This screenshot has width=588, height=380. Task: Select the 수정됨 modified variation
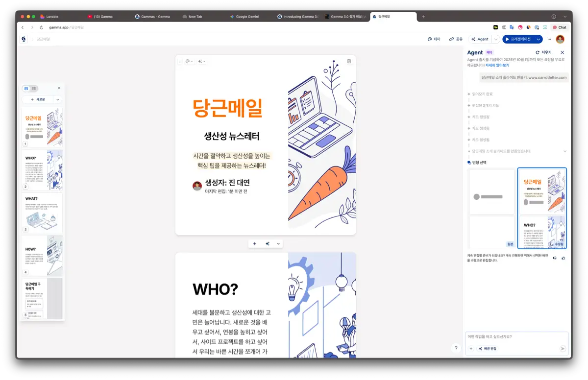point(542,208)
